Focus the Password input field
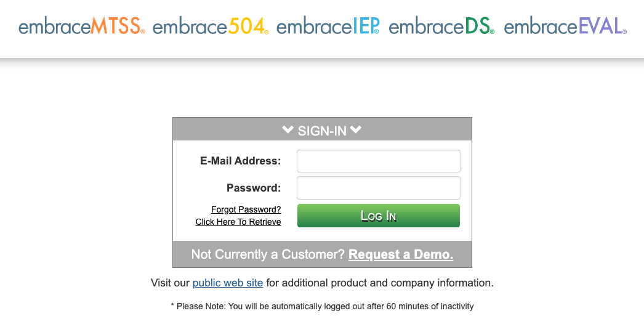Image resolution: width=644 pixels, height=316 pixels. [378, 188]
